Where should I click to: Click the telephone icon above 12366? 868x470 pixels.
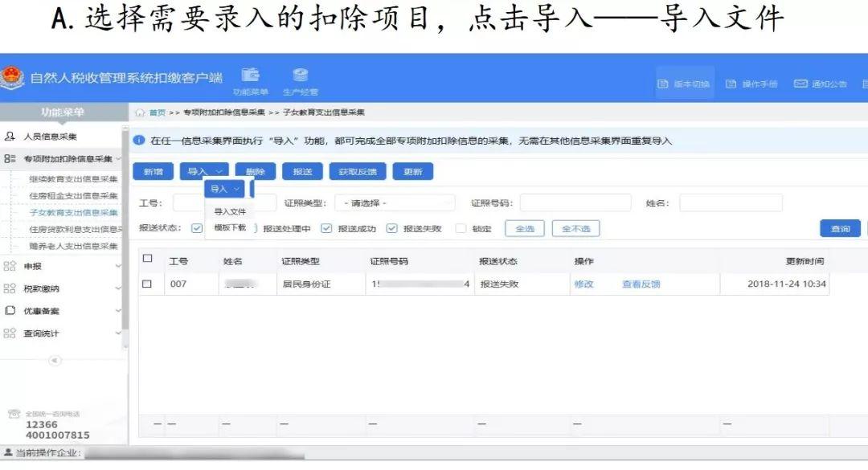14,414
